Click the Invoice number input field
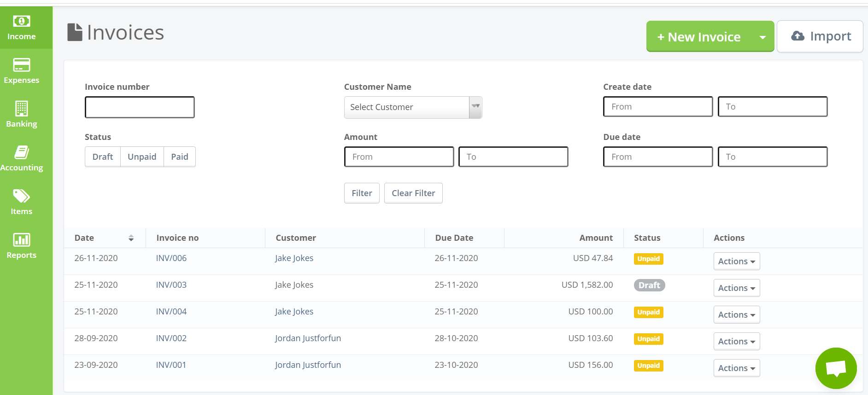This screenshot has height=395, width=868. click(140, 107)
